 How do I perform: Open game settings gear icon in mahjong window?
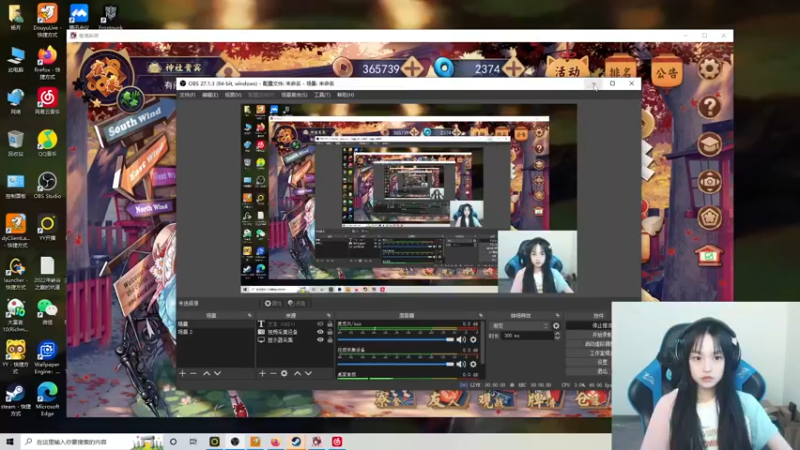(709, 68)
